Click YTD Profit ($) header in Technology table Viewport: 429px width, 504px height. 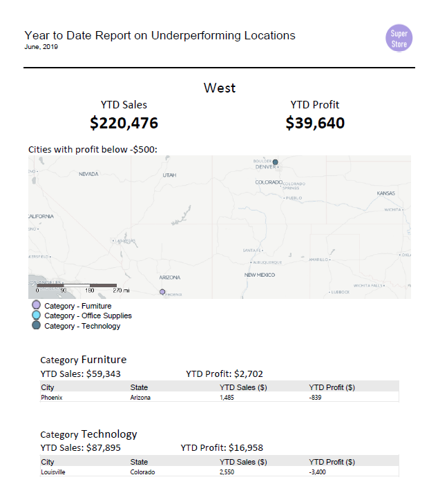click(332, 462)
